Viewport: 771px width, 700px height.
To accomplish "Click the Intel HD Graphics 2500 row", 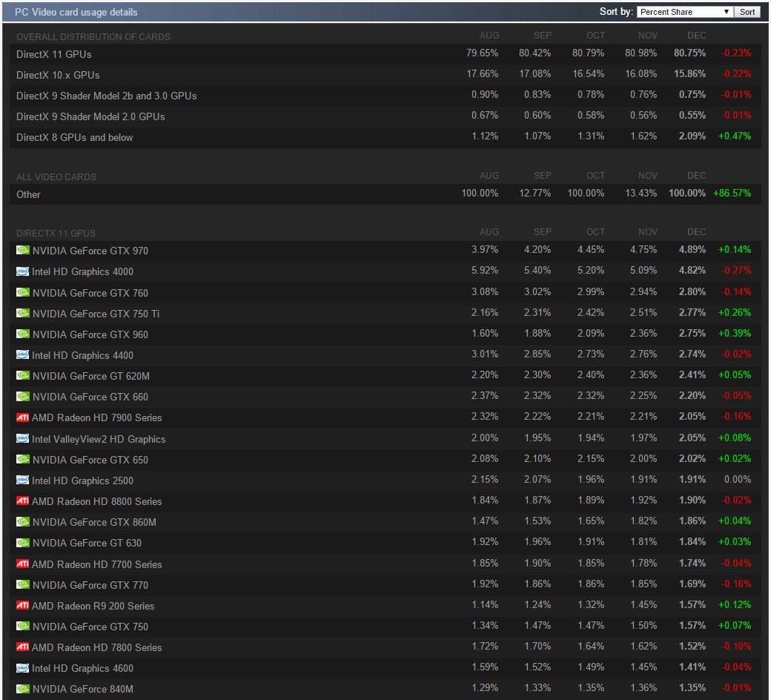I will tap(82, 481).
